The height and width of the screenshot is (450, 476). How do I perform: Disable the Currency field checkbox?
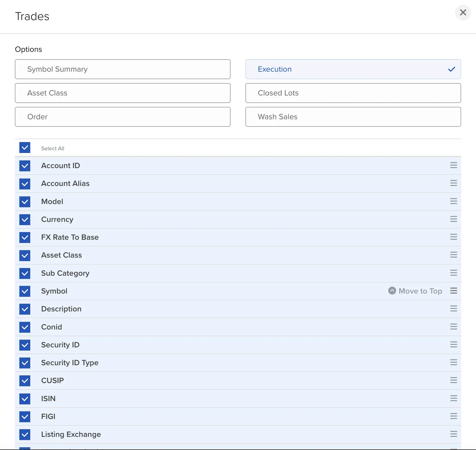coord(25,220)
